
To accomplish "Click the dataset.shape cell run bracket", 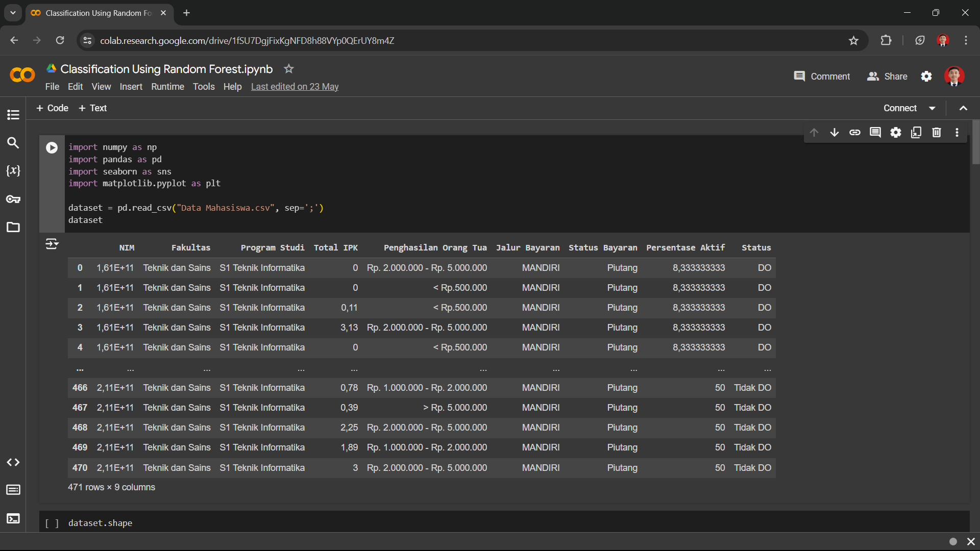I will [x=52, y=523].
